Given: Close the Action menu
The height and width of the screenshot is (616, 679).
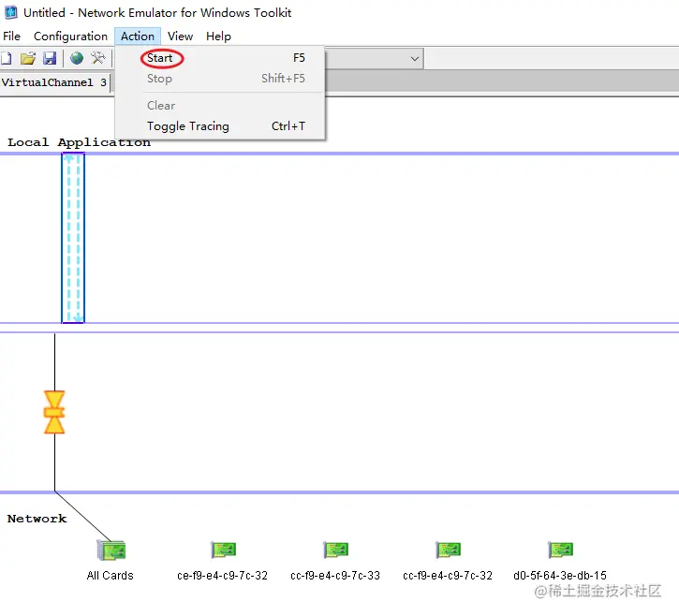Looking at the screenshot, I should 138,37.
